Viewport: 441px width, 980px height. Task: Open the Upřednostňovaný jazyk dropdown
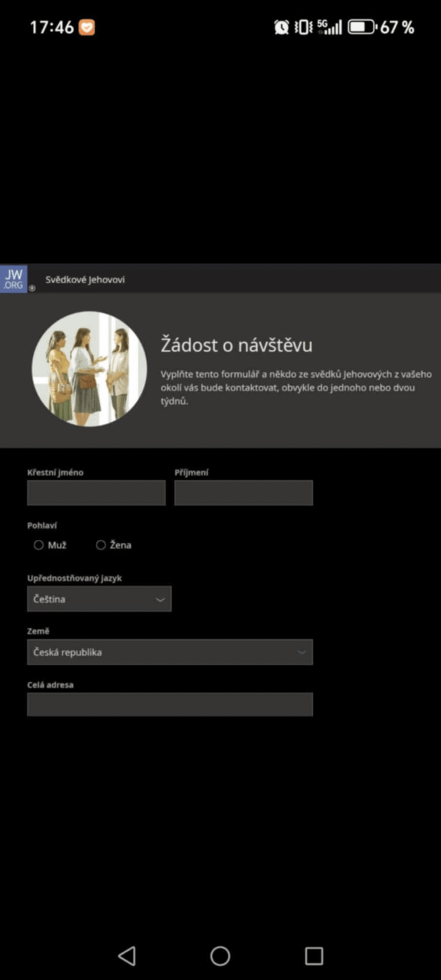[99, 599]
